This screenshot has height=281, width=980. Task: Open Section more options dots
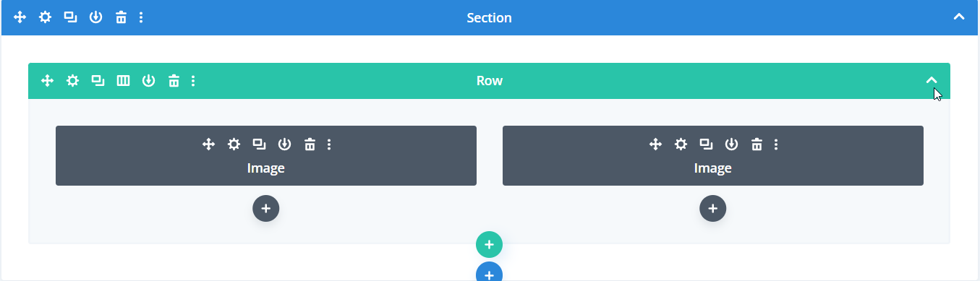(x=141, y=17)
